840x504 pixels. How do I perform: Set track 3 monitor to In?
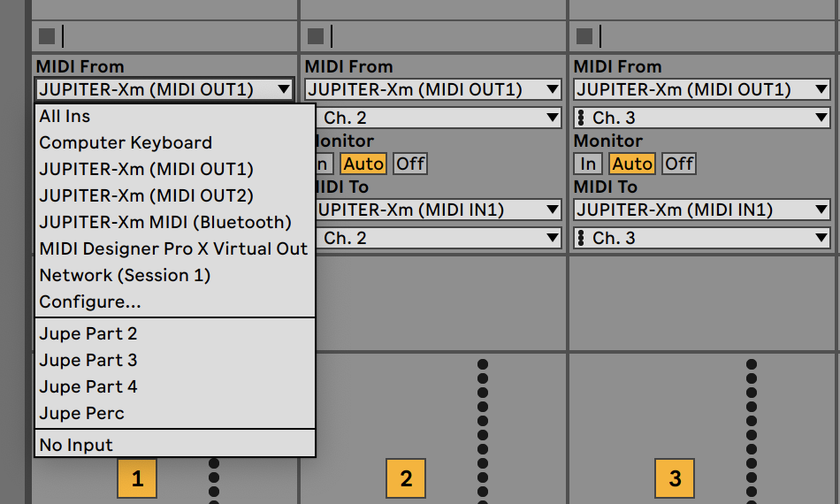(588, 164)
